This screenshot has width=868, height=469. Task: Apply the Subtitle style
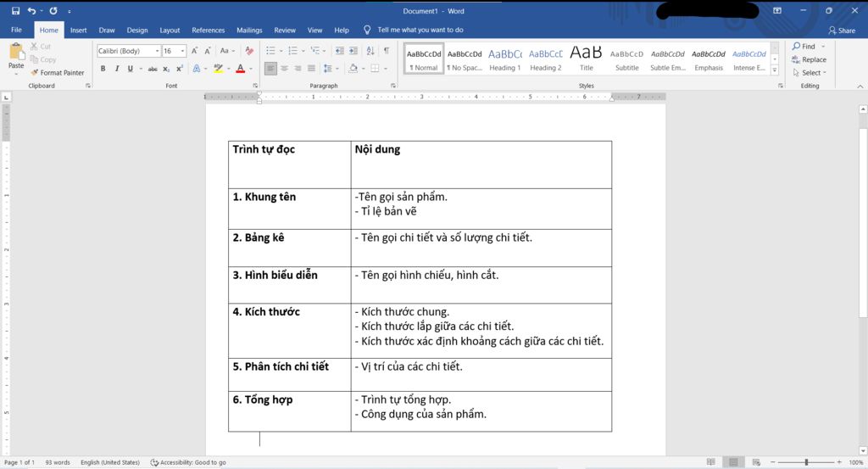[626, 59]
